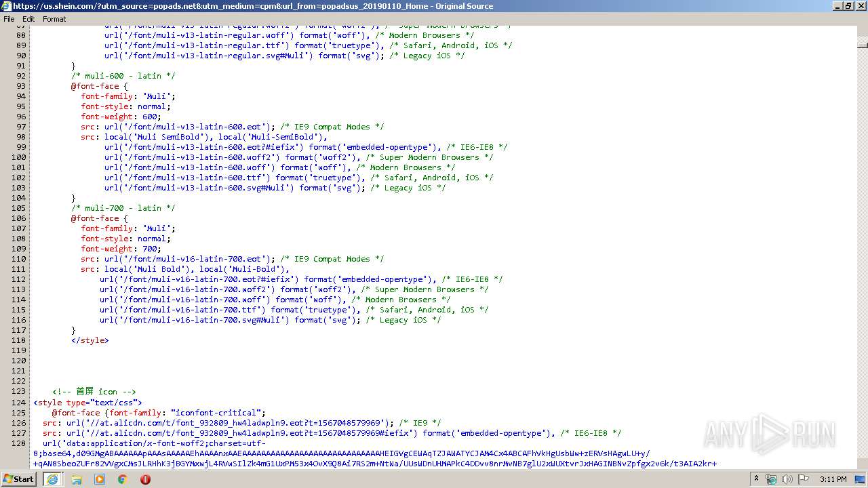The image size is (868, 488).
Task: Click the "/* IE9 Compat Modes */" comment on line 97
Action: pyautogui.click(x=332, y=127)
